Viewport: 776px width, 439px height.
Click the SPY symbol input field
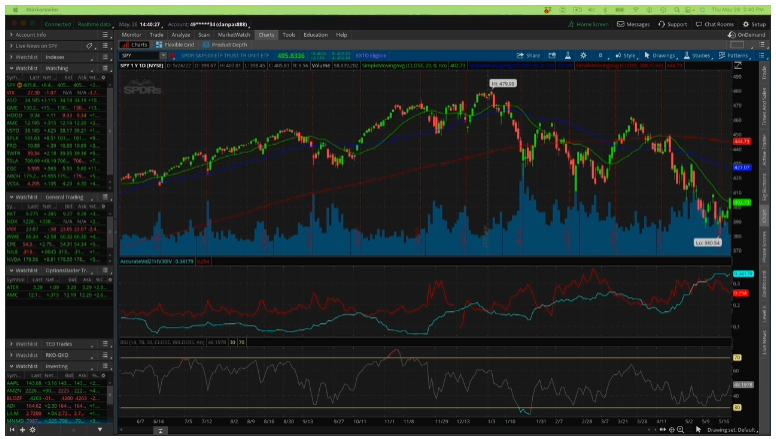tap(140, 56)
